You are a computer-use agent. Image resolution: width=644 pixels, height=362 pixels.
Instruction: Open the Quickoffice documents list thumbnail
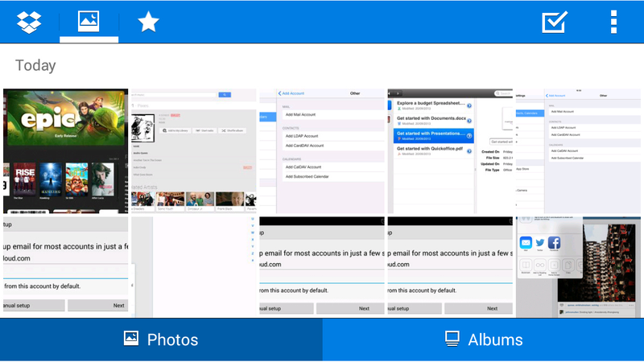pos(450,151)
